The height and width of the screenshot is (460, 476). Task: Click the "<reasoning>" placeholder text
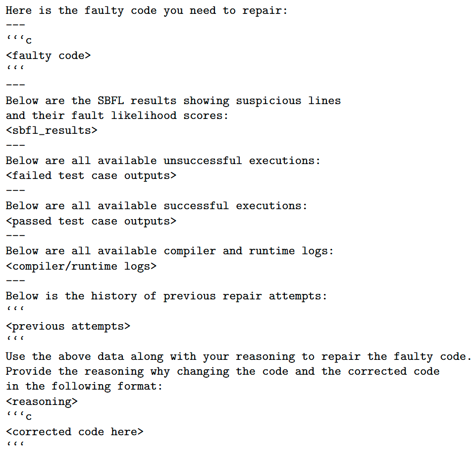point(42,402)
